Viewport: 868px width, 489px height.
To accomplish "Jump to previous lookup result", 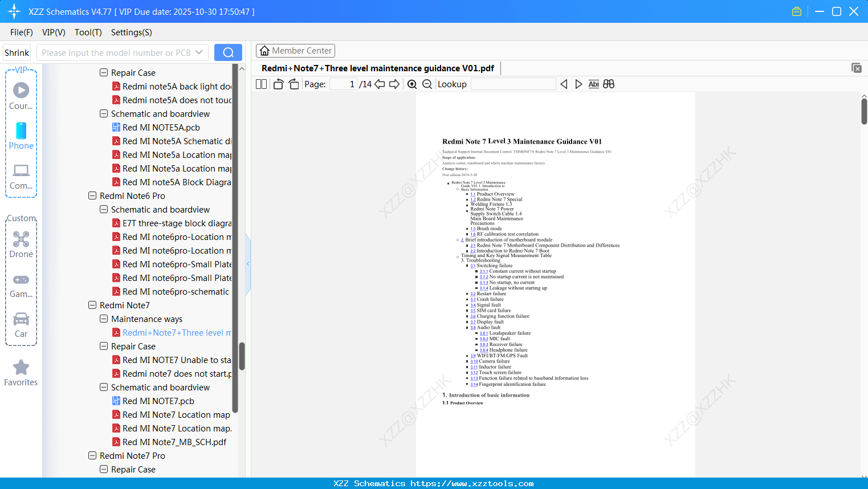I will [564, 84].
